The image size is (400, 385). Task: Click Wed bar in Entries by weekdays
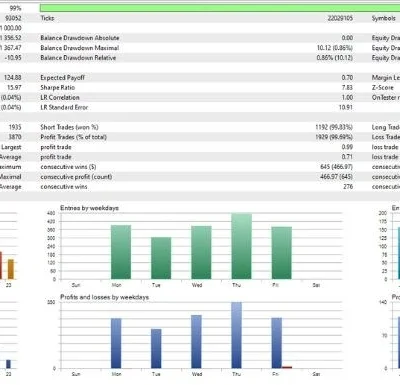tap(201, 253)
